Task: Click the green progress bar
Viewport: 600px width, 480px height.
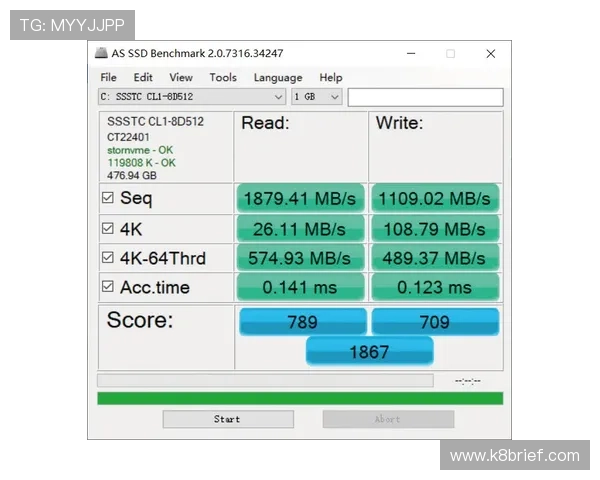Action: [x=300, y=398]
